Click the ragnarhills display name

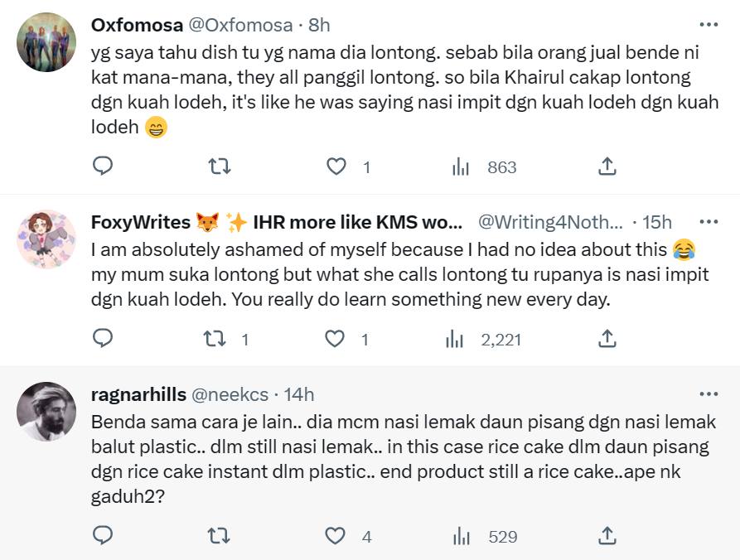tap(138, 394)
